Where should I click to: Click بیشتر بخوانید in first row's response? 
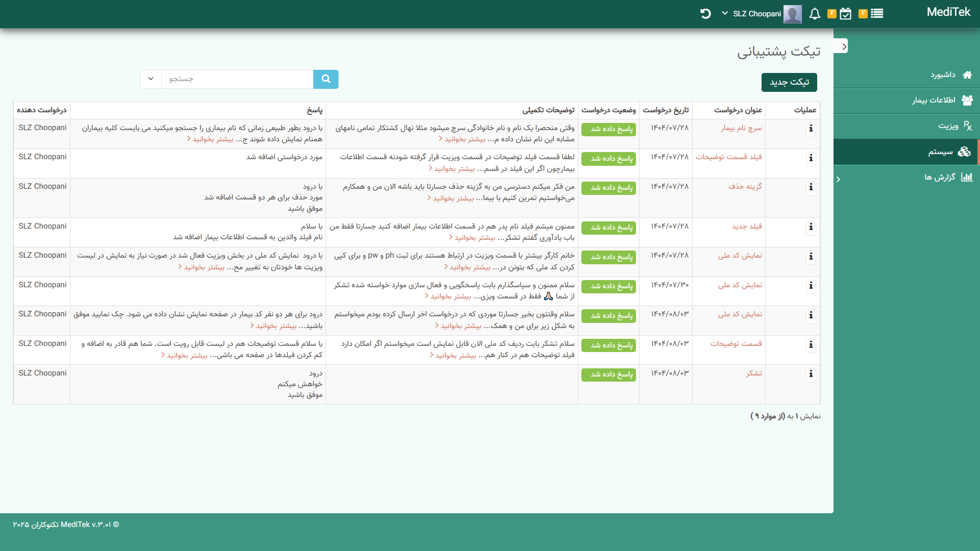point(212,139)
